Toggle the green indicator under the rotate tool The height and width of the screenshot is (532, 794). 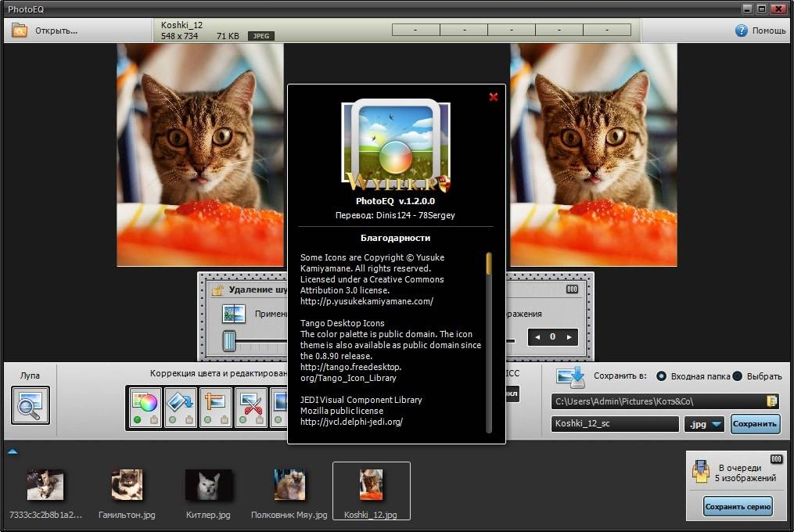(172, 420)
